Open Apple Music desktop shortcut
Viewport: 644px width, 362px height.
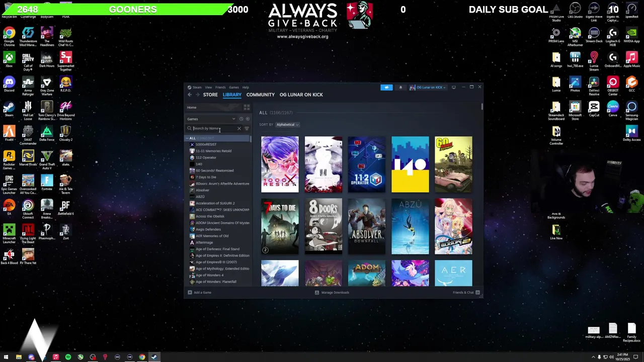[x=631, y=60]
